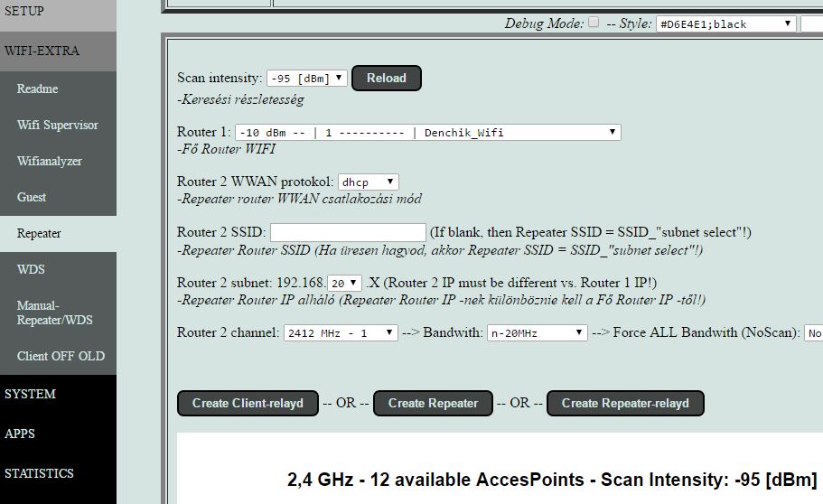
Task: Open the APPS sidebar menu
Action: coord(58,434)
